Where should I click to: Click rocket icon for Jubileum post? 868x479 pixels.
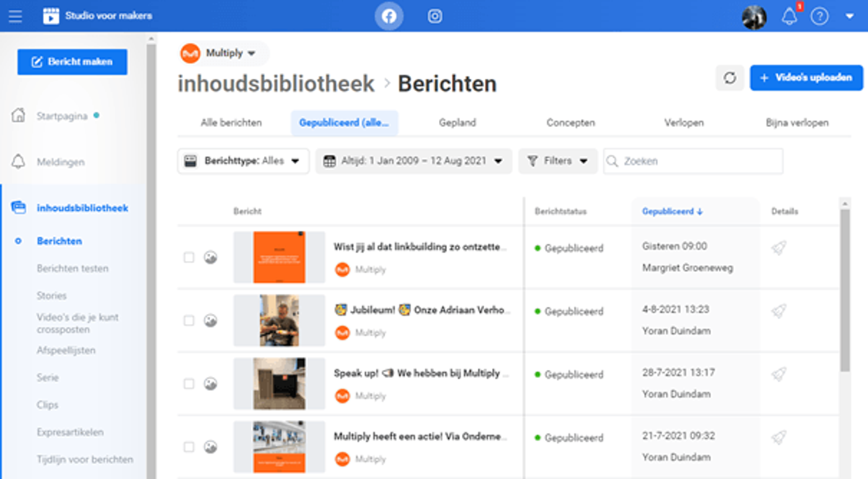tap(779, 311)
